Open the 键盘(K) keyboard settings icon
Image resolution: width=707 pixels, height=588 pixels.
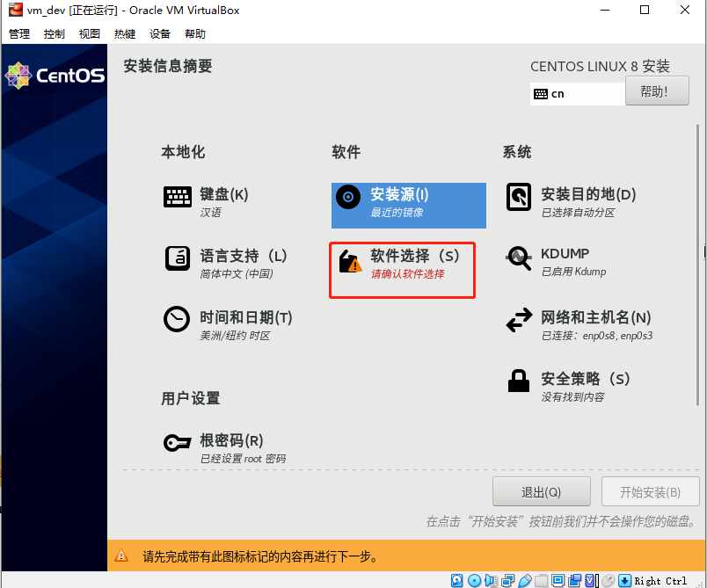point(178,197)
